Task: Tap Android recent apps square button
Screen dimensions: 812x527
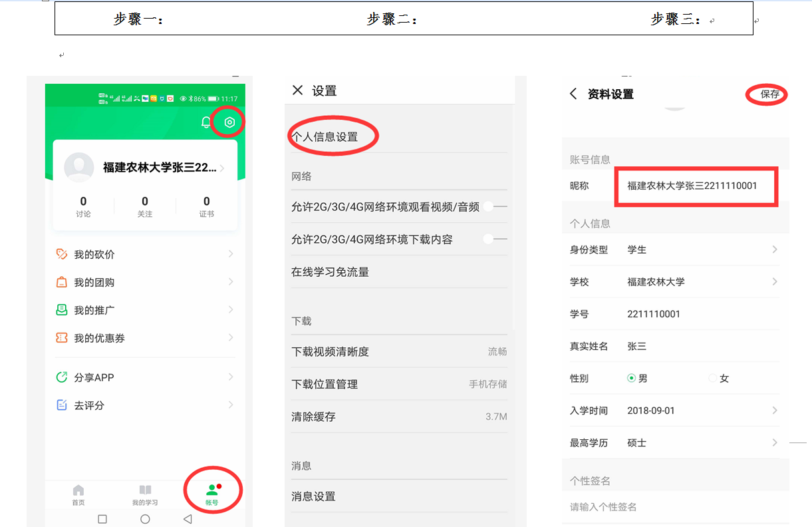Action: pos(102,519)
